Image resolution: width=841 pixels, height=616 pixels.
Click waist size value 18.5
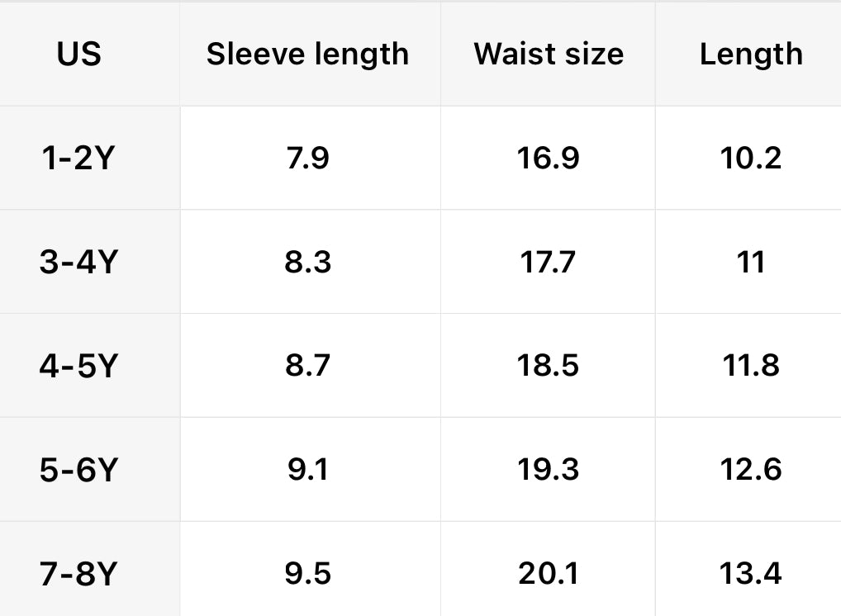[x=549, y=366]
